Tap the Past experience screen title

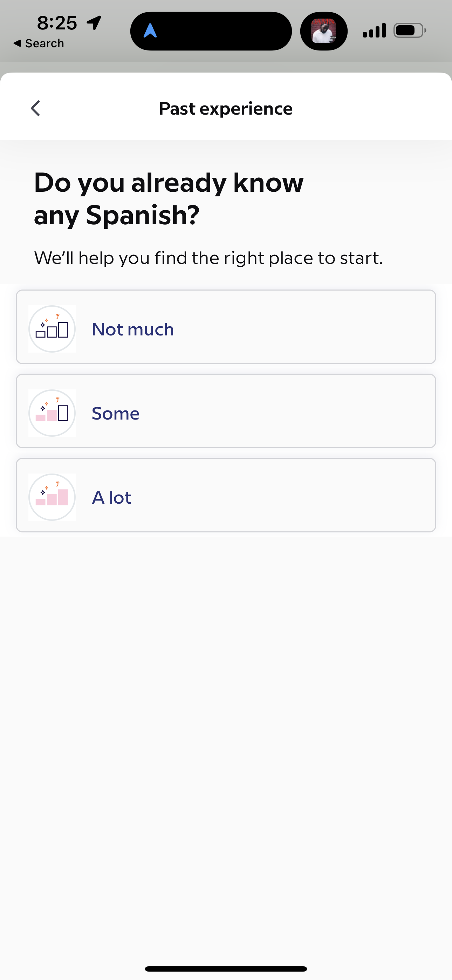226,108
